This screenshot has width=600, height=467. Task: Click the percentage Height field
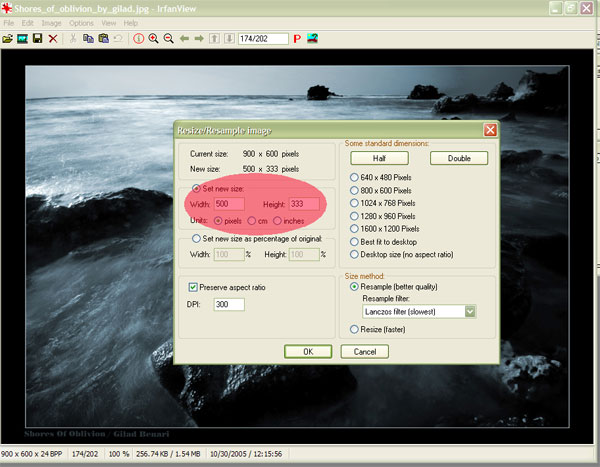pos(304,255)
